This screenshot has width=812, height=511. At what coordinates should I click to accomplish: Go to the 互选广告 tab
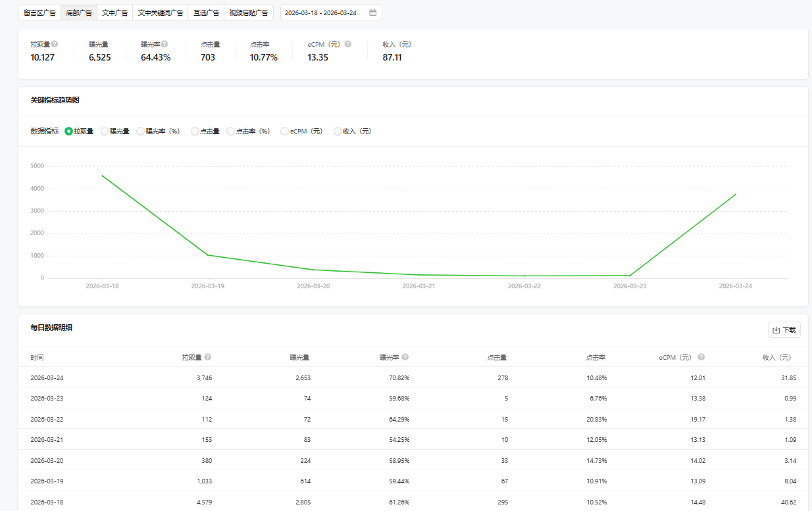pyautogui.click(x=206, y=12)
